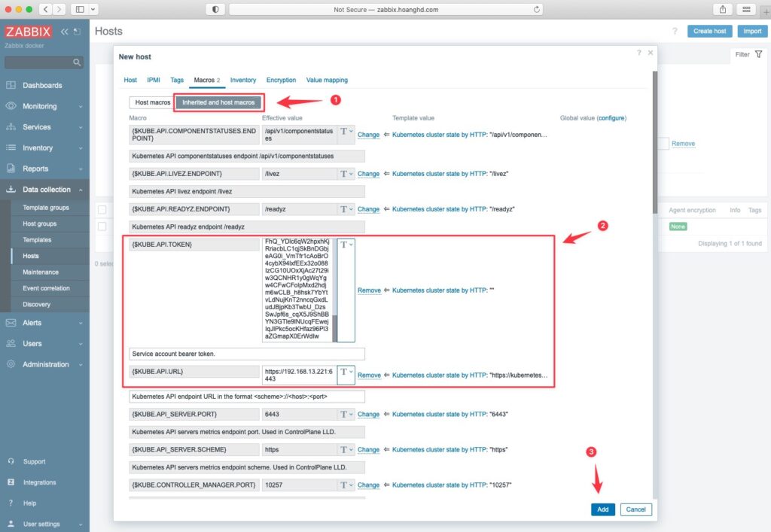
Task: Switch to the Encryption tab
Action: [x=281, y=80]
